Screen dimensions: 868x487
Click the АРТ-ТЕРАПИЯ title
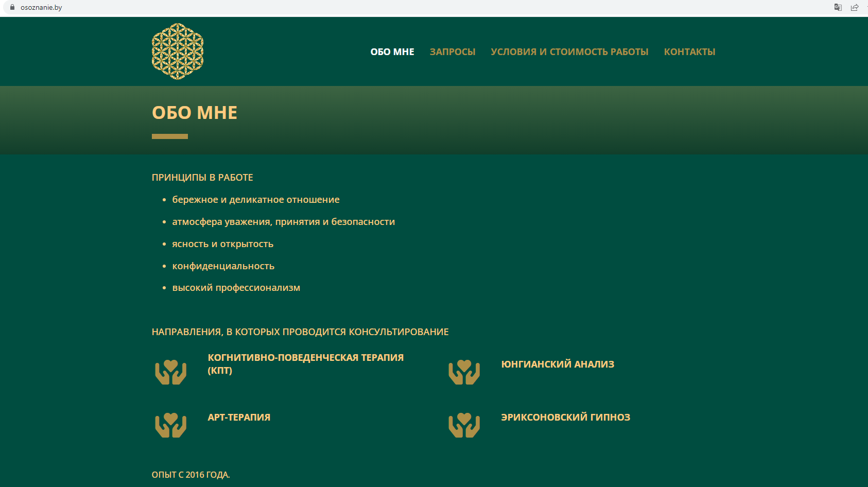(239, 418)
